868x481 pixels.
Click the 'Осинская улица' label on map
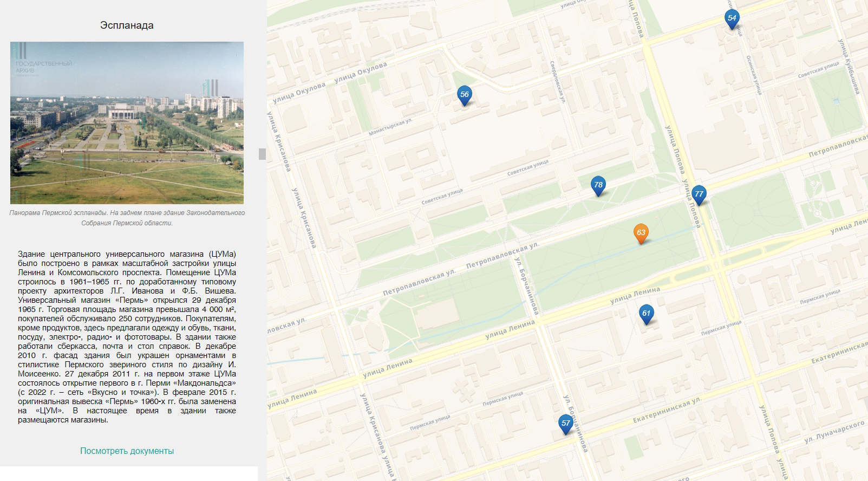(753, 75)
